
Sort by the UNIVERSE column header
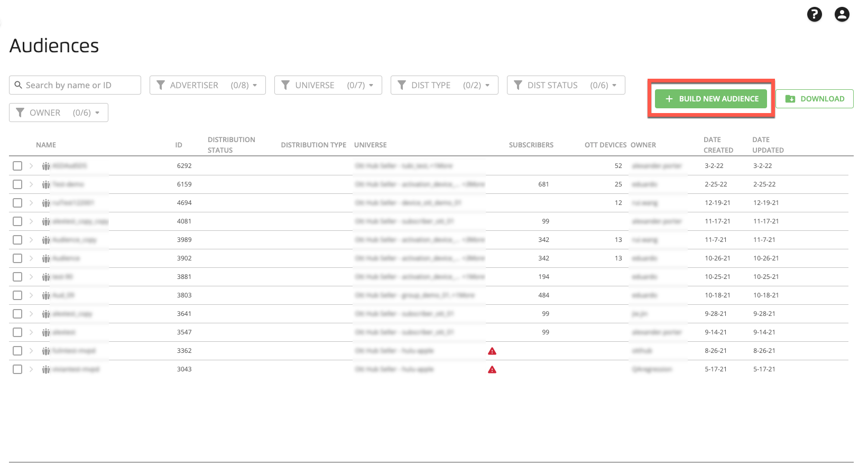[x=371, y=145]
